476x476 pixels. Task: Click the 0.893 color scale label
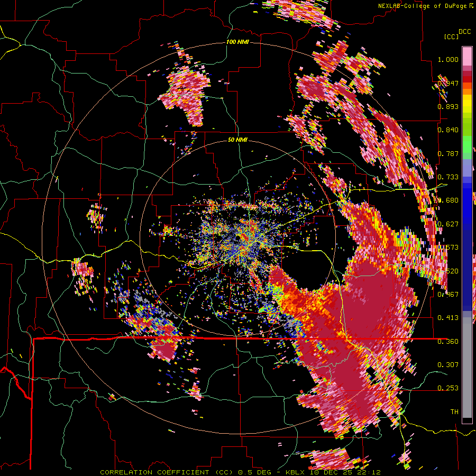pos(448,106)
